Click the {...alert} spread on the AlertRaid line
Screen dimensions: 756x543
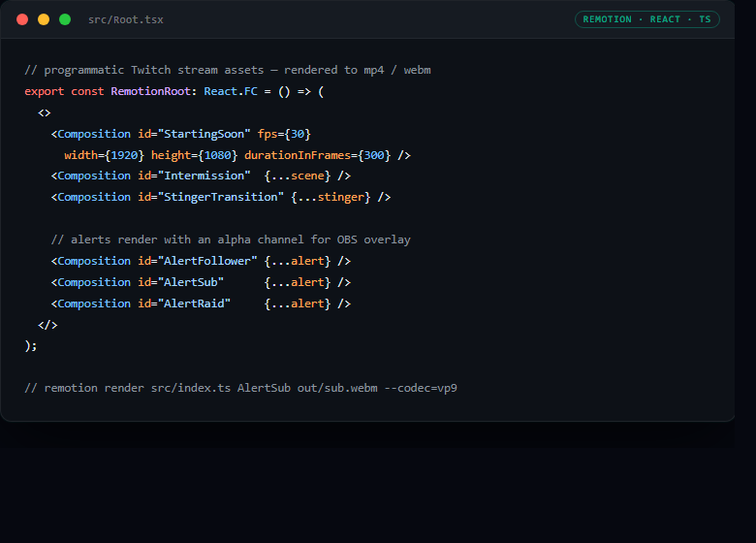click(x=298, y=303)
